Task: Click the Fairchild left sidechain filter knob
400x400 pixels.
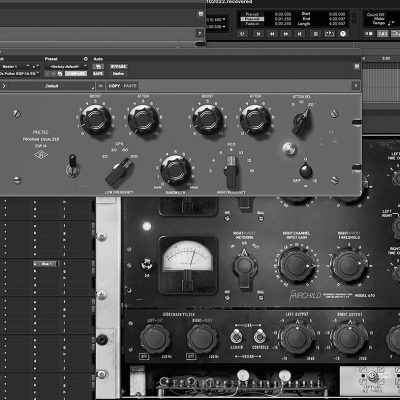Action: (x=155, y=338)
